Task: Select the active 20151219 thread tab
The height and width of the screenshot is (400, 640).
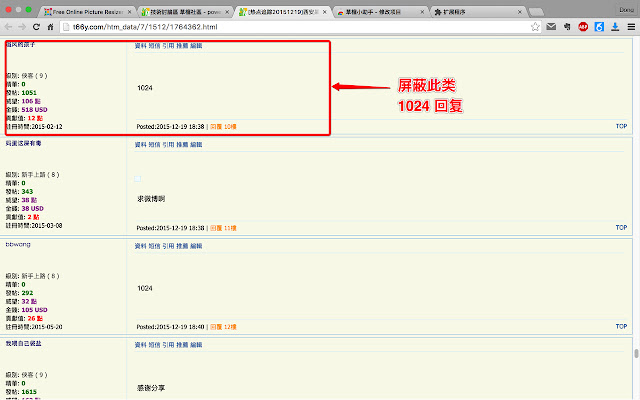Action: point(282,12)
